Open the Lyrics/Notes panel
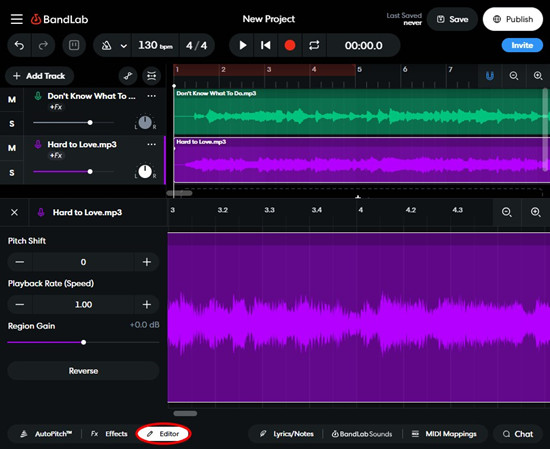The height and width of the screenshot is (449, 550). [287, 434]
